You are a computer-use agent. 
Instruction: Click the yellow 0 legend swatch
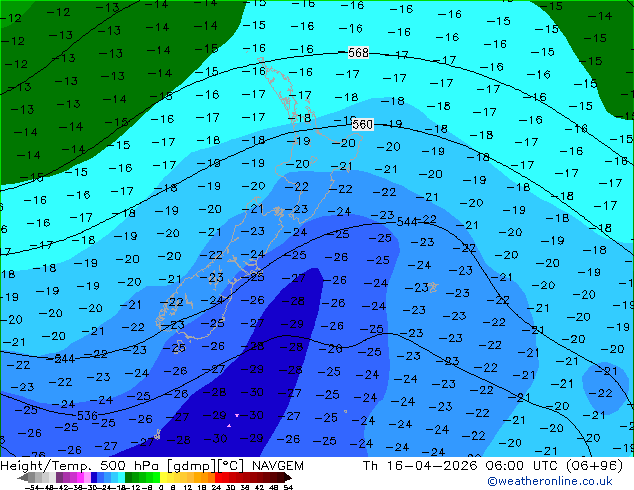pyautogui.click(x=163, y=477)
